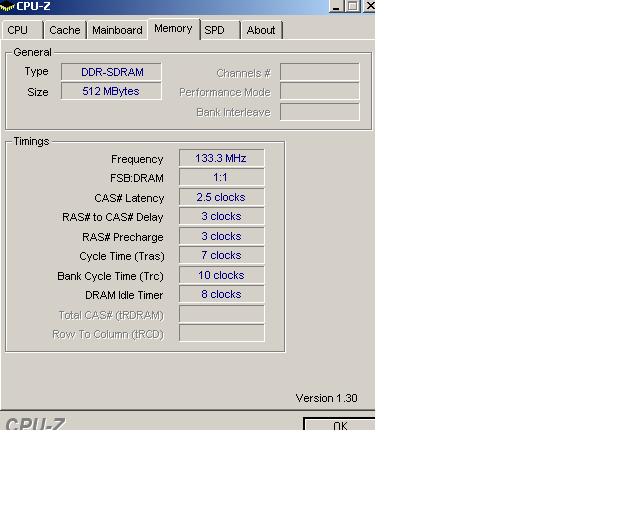Click the Bank Cycle Time (Trc) label

coord(110,276)
